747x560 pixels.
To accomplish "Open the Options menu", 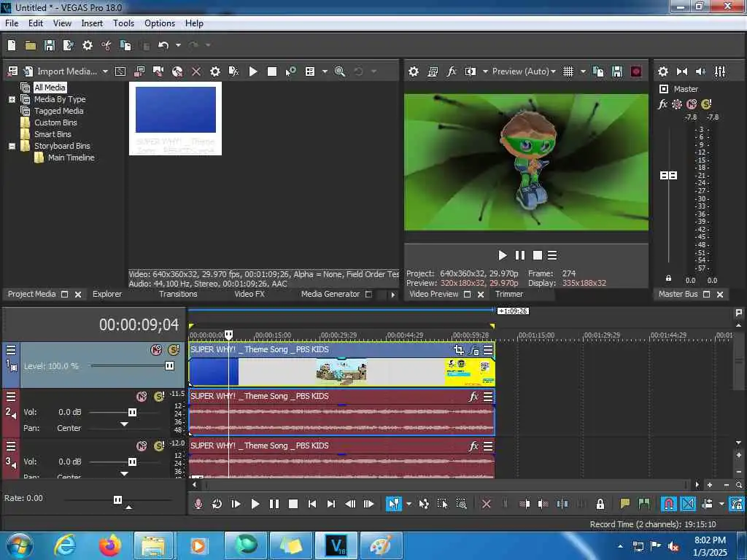I will click(x=160, y=23).
